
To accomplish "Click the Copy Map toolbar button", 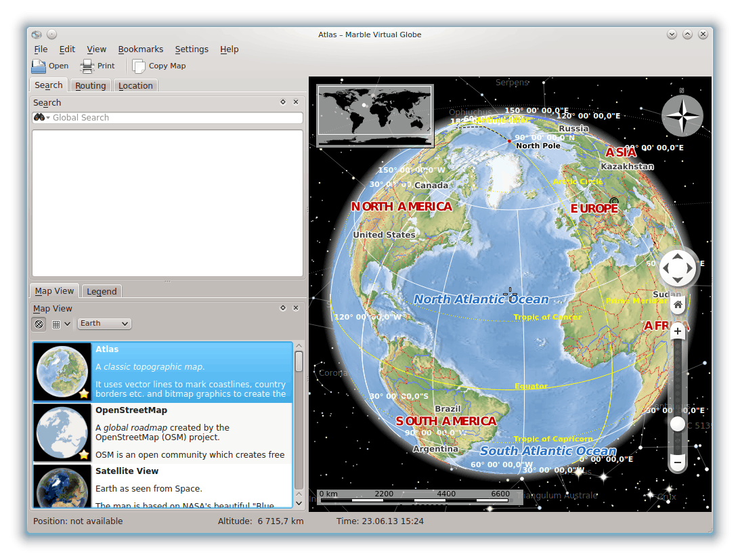I will tap(159, 66).
